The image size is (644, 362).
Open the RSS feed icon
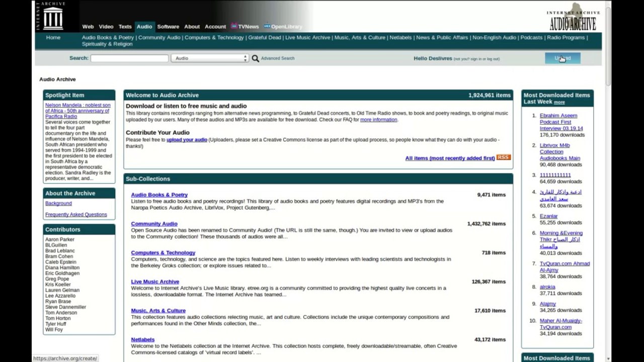click(x=504, y=157)
